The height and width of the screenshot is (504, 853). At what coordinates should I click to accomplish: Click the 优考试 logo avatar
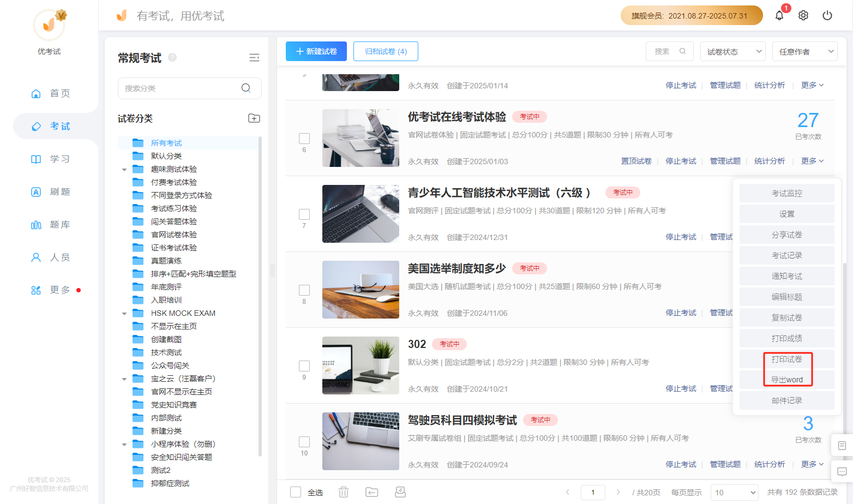click(49, 25)
